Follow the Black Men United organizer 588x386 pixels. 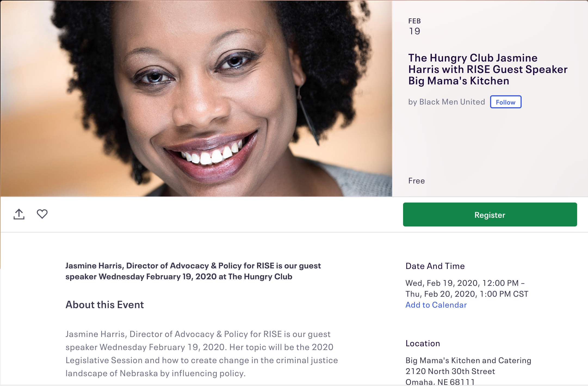[x=505, y=102]
